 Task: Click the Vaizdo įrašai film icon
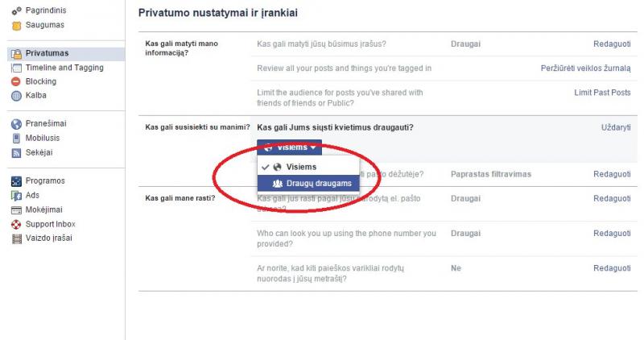16,238
